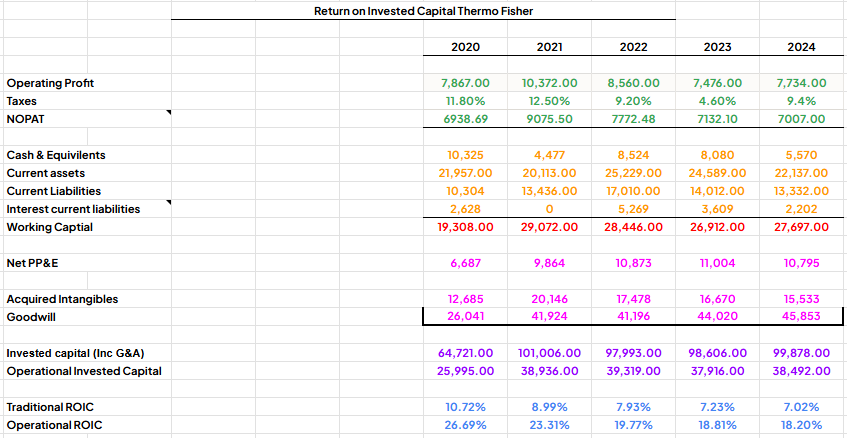This screenshot has width=847, height=438.
Task: Select the 'Interest current liabilities' label cell
Action: pos(73,209)
